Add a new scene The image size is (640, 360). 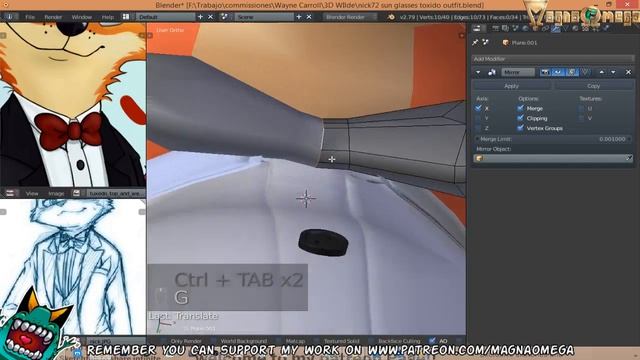(299, 17)
